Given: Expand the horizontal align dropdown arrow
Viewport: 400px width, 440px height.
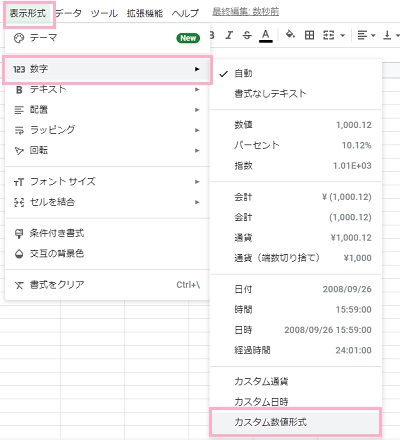Looking at the screenshot, I should coord(373,35).
